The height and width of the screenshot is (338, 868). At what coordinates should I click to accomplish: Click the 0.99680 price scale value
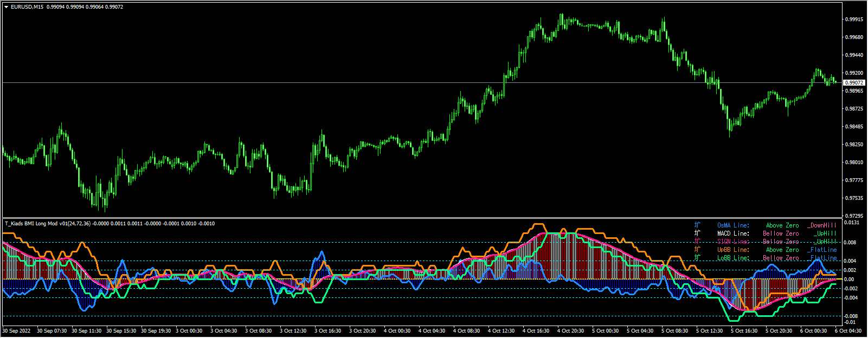coord(854,37)
